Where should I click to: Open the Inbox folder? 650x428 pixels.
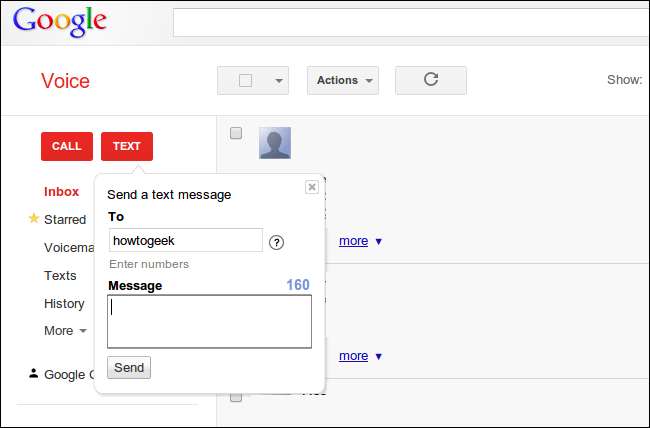click(61, 192)
